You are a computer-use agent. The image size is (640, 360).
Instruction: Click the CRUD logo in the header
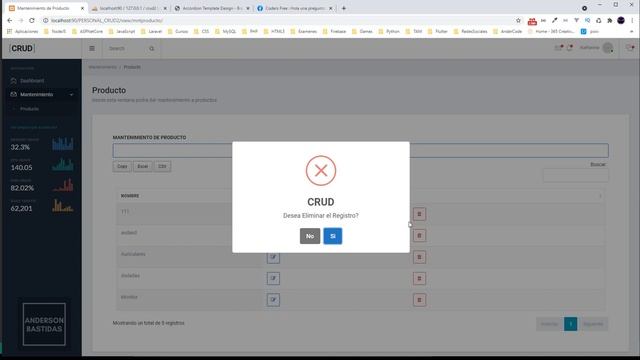[22, 49]
